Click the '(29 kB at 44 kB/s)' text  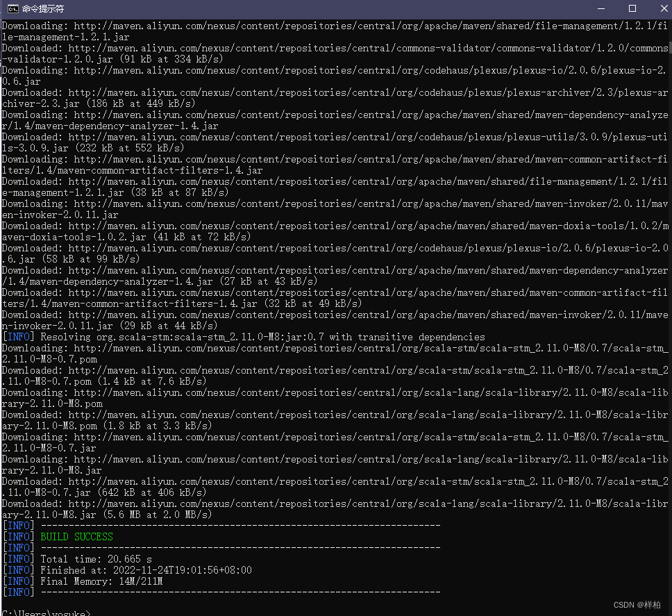point(169,326)
